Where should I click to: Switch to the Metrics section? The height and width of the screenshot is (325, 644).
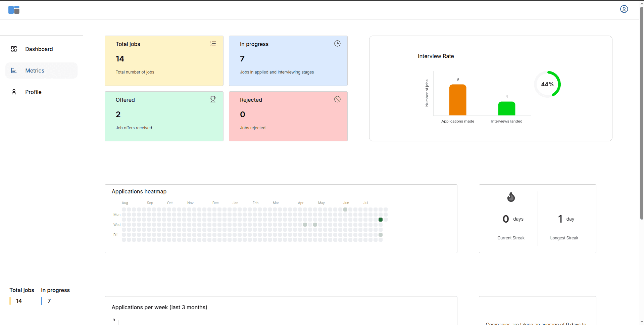pyautogui.click(x=35, y=71)
